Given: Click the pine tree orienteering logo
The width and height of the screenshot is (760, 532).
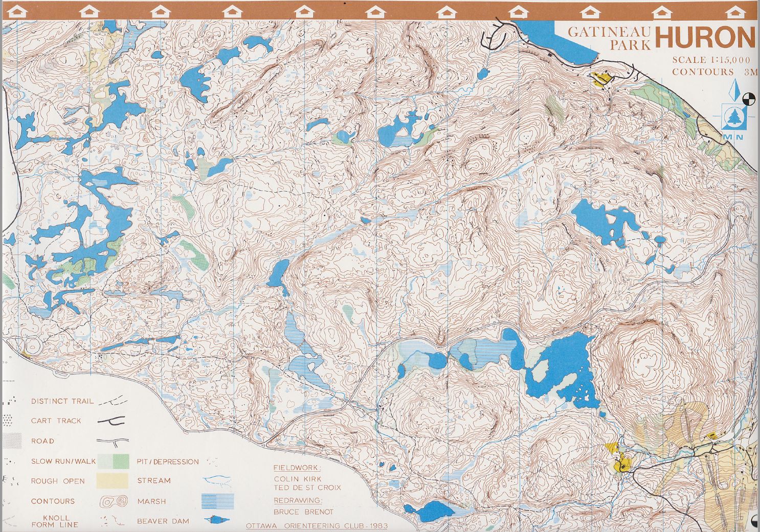Looking at the screenshot, I should coord(735,117).
